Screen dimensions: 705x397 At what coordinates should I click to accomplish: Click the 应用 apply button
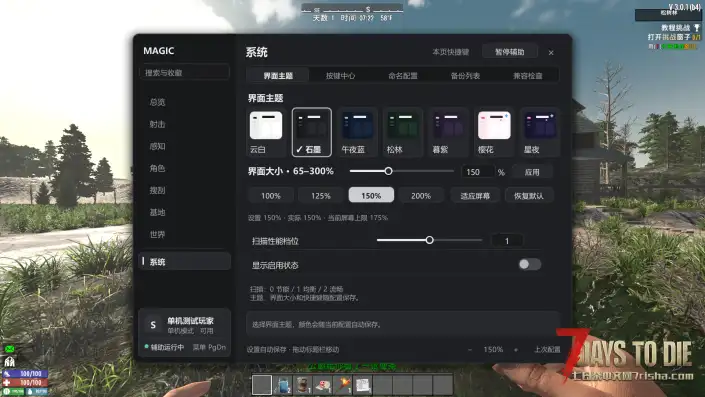tap(532, 172)
